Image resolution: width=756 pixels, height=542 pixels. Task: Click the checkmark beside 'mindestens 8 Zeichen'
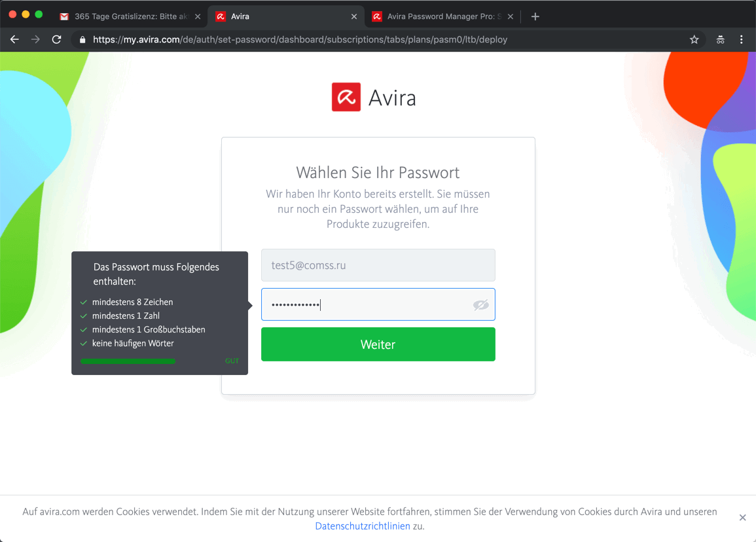(x=83, y=302)
